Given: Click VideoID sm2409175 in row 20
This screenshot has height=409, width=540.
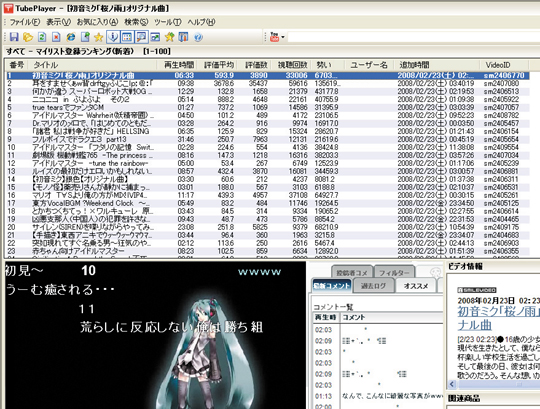Looking at the screenshot, I should coord(501,227).
